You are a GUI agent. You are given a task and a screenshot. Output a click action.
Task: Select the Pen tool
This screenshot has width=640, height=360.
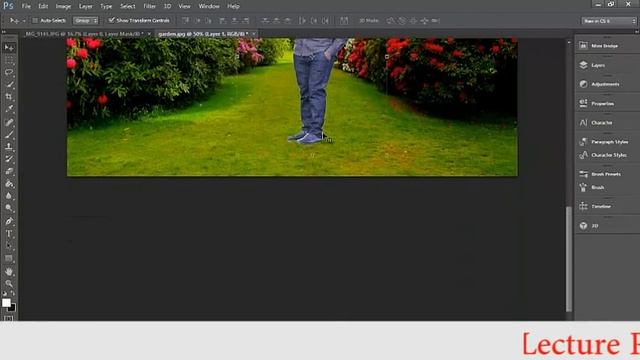[9, 221]
